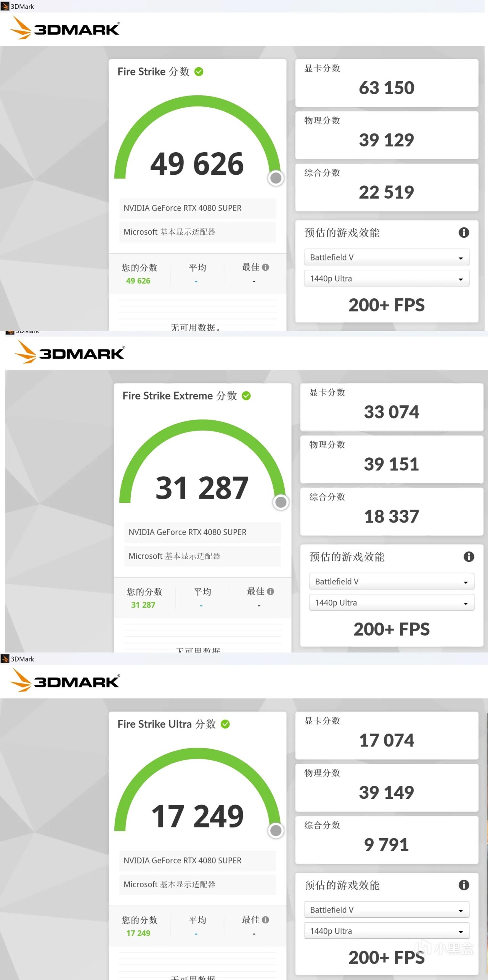
Task: Click the 显卡分数 label above 63 150
Action: (x=322, y=68)
